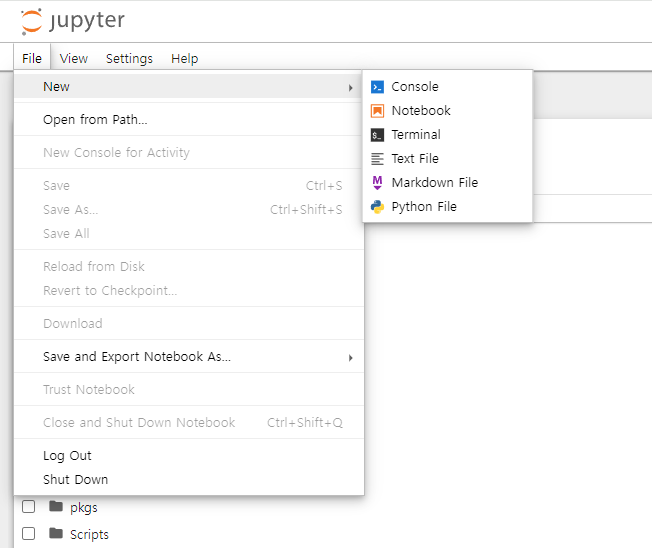652x548 pixels.
Task: Create a new Text File
Action: 447,159
